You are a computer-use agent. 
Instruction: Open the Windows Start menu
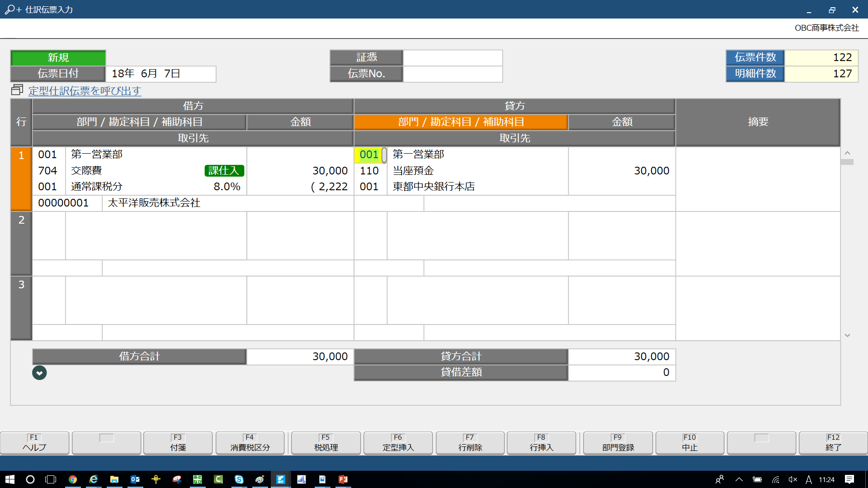(x=9, y=479)
